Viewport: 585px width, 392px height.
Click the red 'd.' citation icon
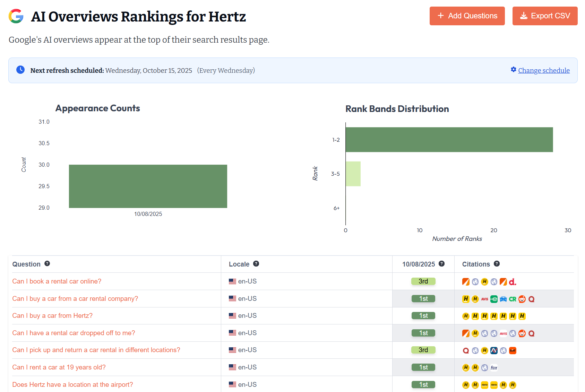[x=513, y=282]
